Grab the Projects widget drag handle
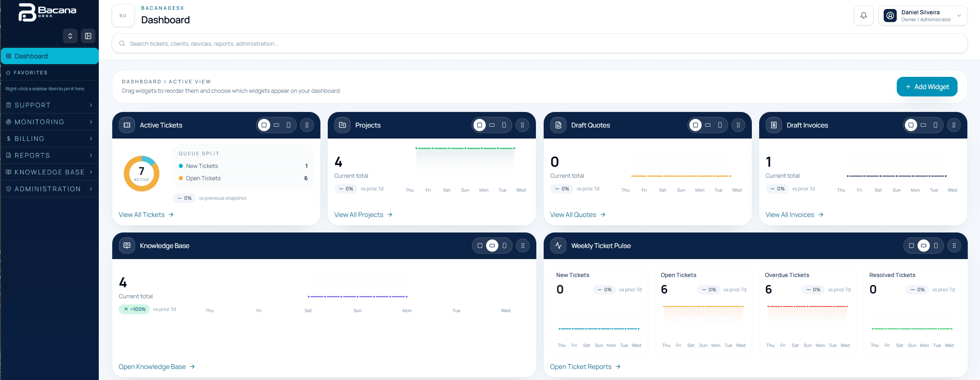980x380 pixels. coord(522,125)
